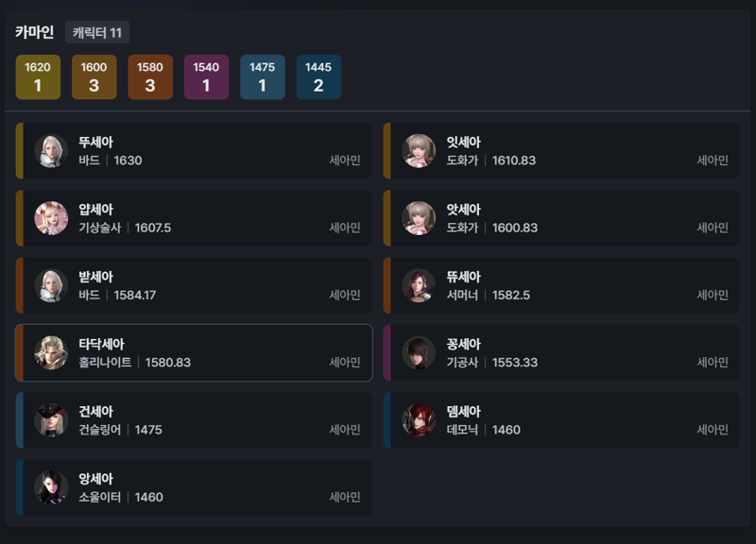Click the 앗세아 character portrait icon

click(x=419, y=218)
